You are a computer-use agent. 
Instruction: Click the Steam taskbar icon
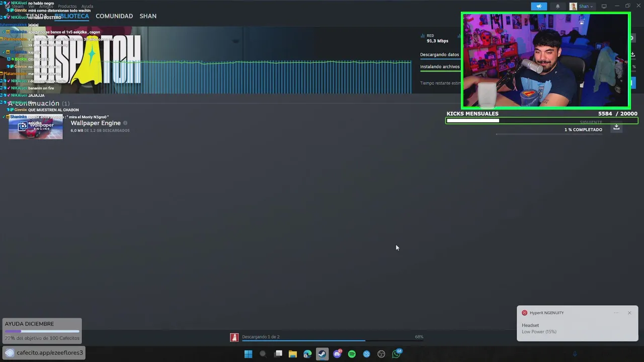pyautogui.click(x=323, y=354)
